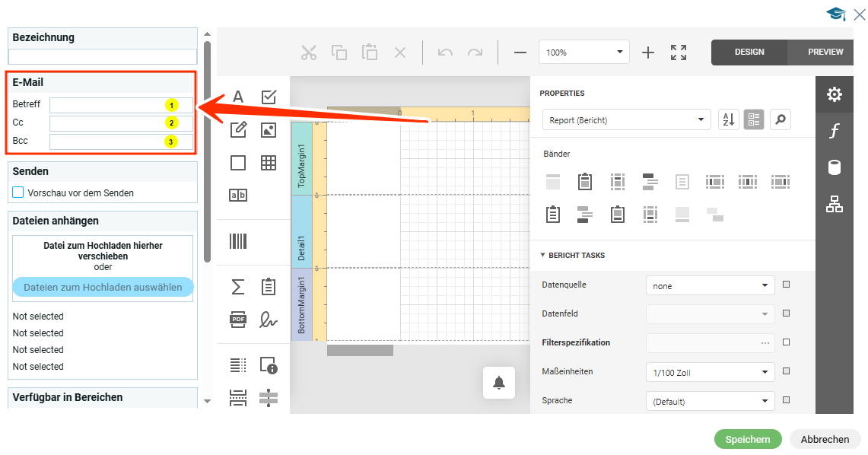The height and width of the screenshot is (455, 868).
Task: Switch to the Design tab
Action: [x=749, y=52]
